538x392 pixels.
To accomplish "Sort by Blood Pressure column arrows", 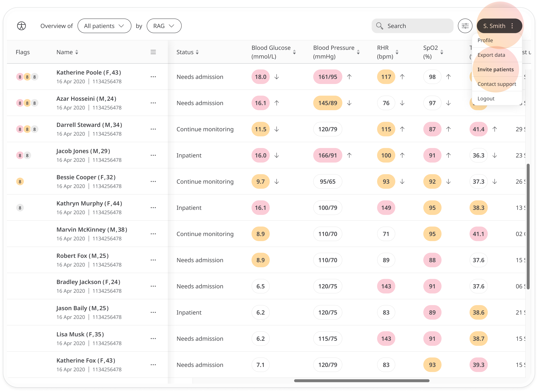I will pyautogui.click(x=358, y=52).
